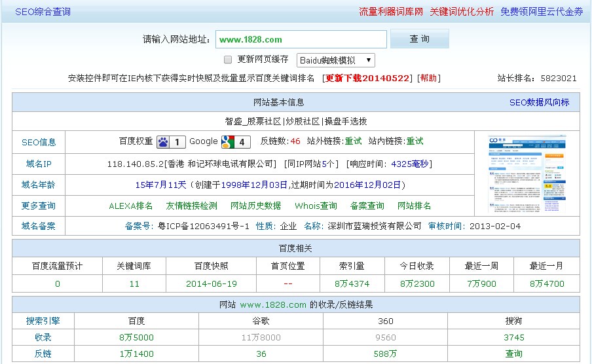Image resolution: width=592 pixels, height=364 pixels.
Task: Click the ICP number 粤ICP备12063491号-1
Action: 204,226
